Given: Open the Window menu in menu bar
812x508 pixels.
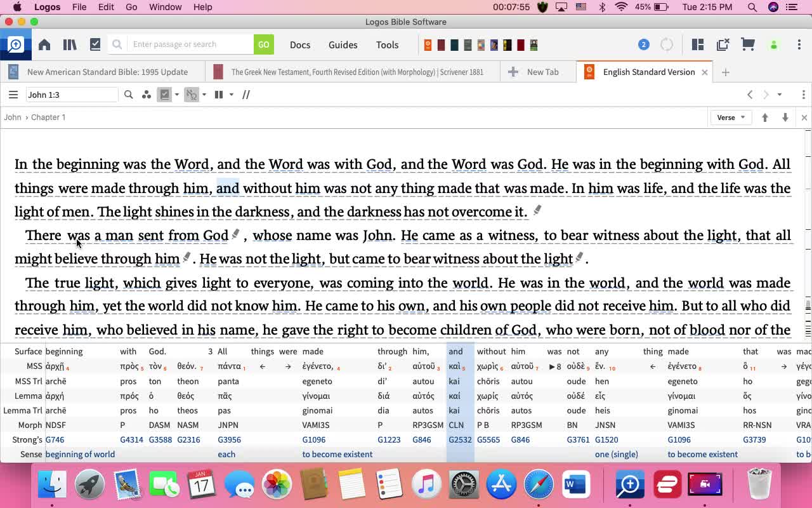Looking at the screenshot, I should pos(166,7).
